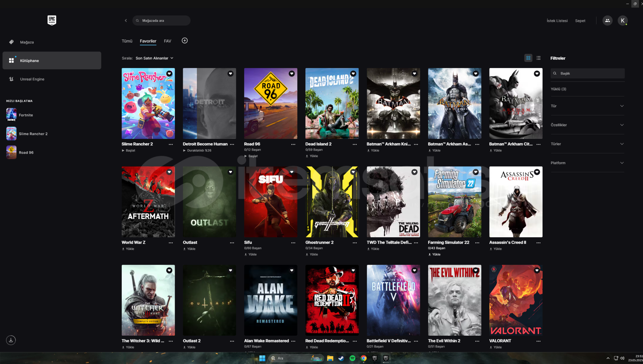643x364 pixels.
Task: Open Mağaza in the sidebar
Action: pyautogui.click(x=52, y=42)
